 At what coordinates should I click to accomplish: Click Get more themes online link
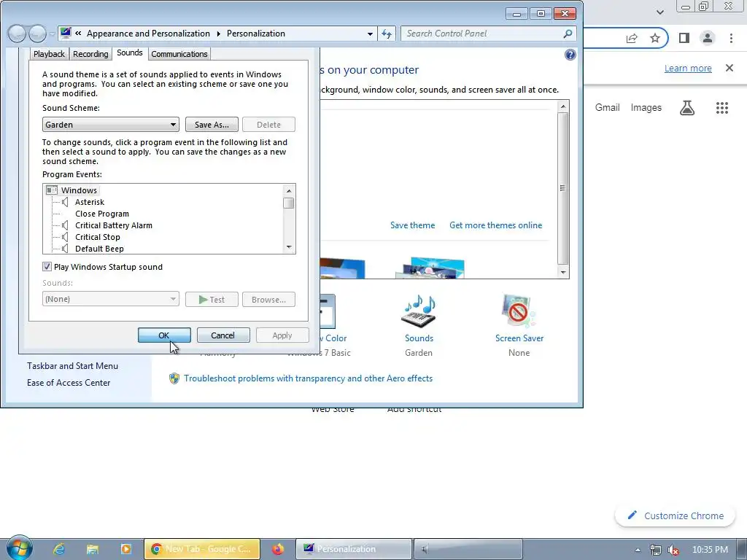pos(495,225)
